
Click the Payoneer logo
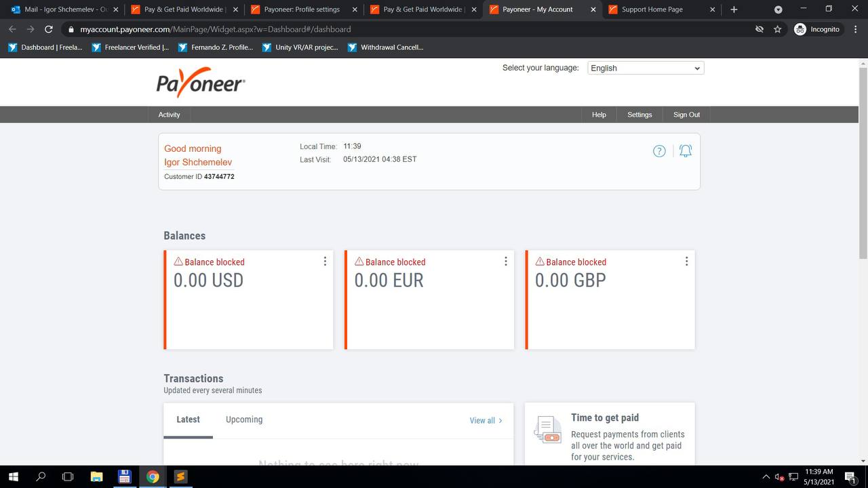pyautogui.click(x=201, y=83)
